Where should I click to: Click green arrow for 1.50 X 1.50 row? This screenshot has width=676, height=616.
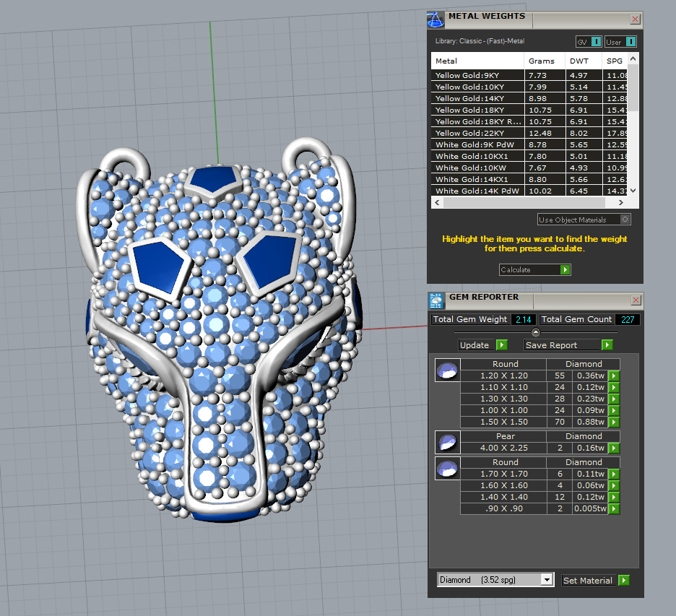tap(613, 422)
